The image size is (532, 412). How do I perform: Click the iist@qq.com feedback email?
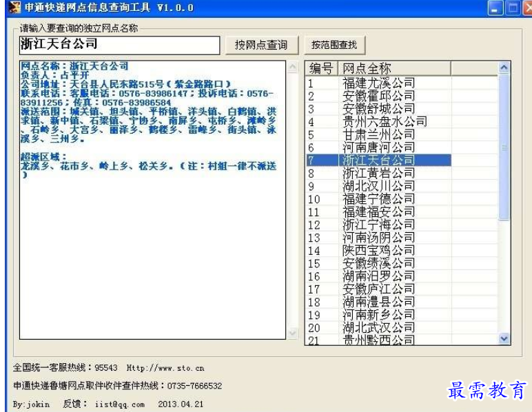pos(120,404)
